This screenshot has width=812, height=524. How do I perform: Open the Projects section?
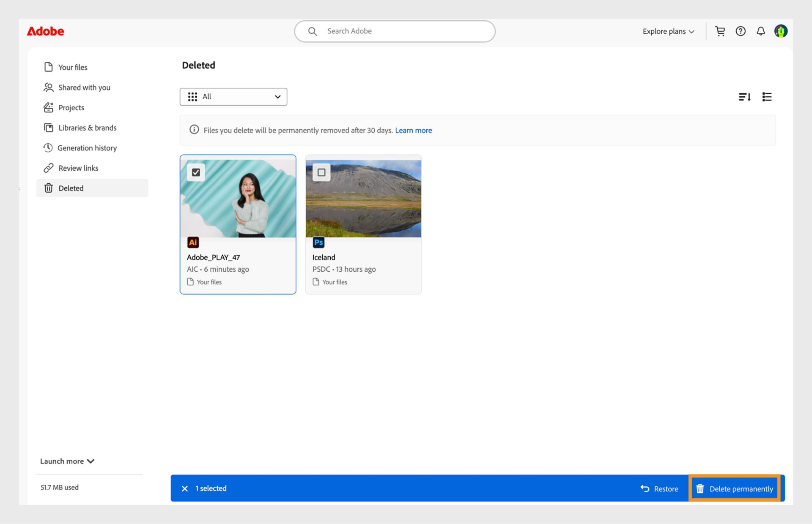(x=71, y=107)
